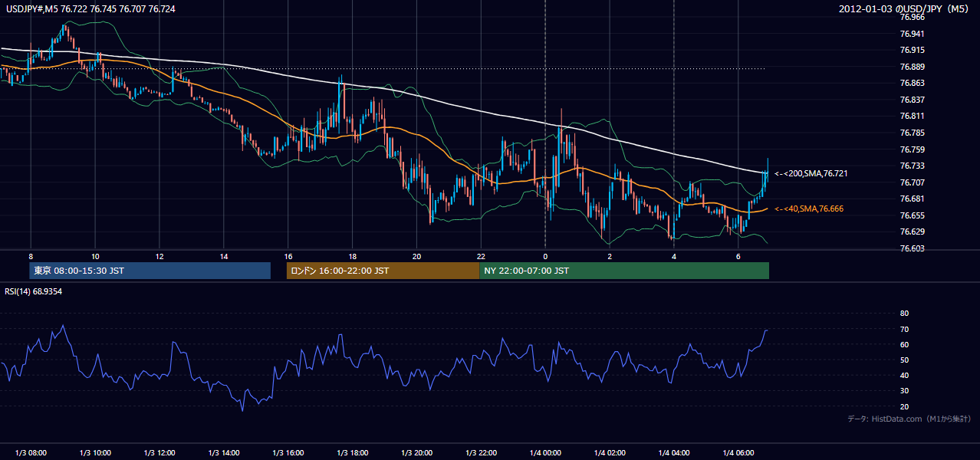Click the 1/3 18:00 date label

coord(352,452)
